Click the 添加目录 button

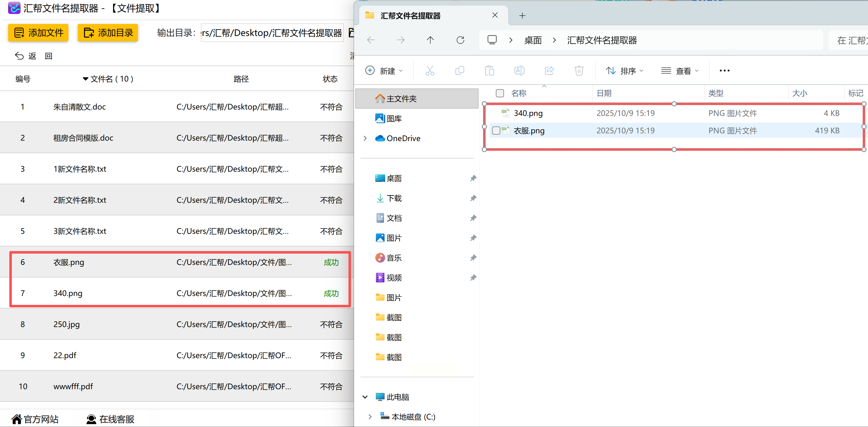click(x=108, y=33)
